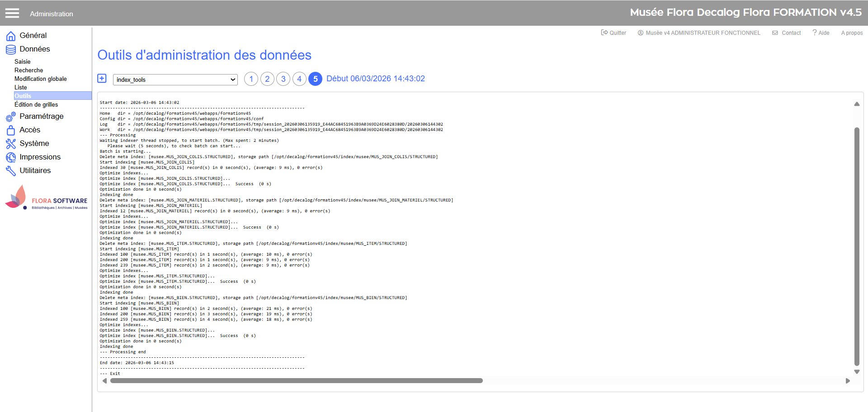Click the Paramétrage gears icon
The height and width of the screenshot is (412, 868).
tap(11, 117)
